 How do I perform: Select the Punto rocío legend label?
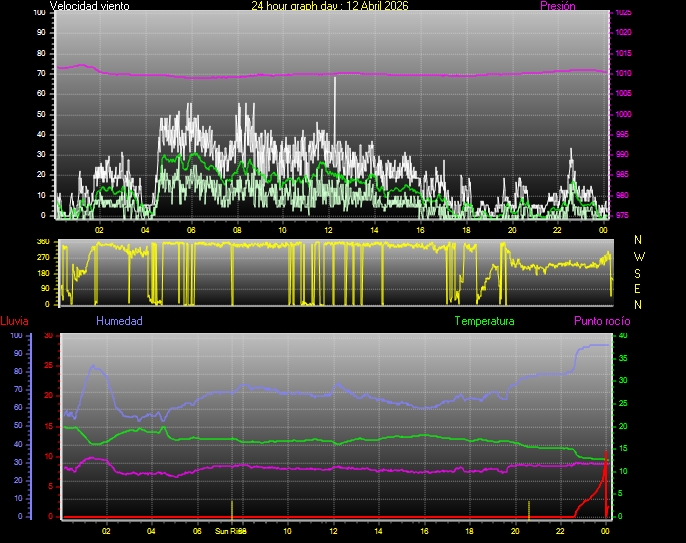point(601,321)
